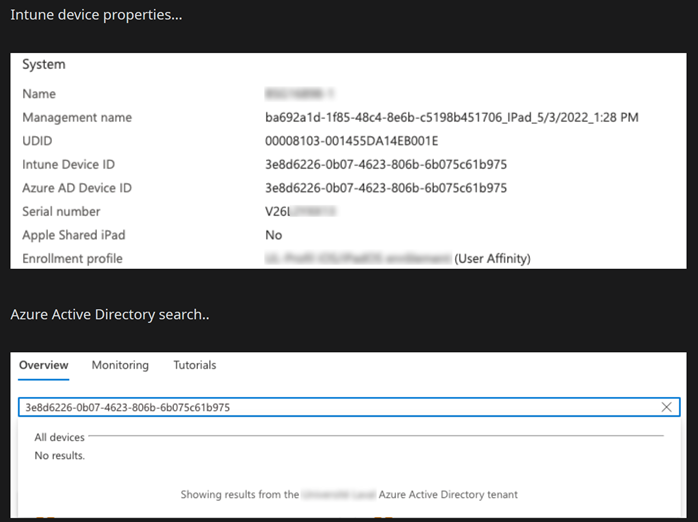This screenshot has width=698, height=522.
Task: Click the Azure Active Directory search heading
Action: pyautogui.click(x=110, y=315)
